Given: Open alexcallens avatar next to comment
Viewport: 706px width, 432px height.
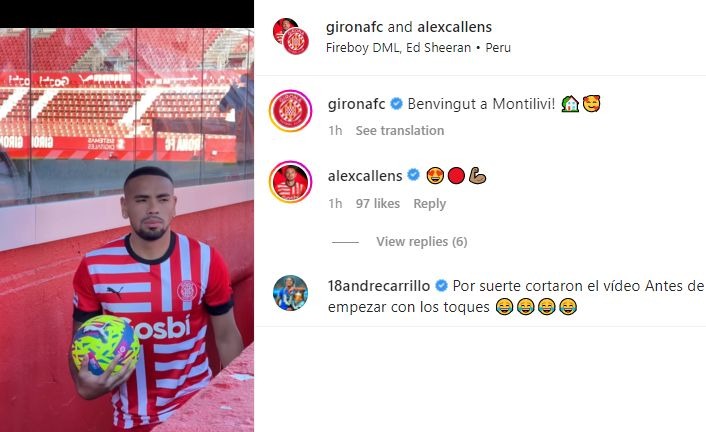Looking at the screenshot, I should click(x=290, y=182).
